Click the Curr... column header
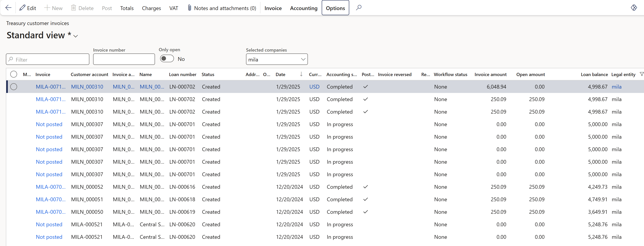The width and height of the screenshot is (644, 246). (x=315, y=75)
